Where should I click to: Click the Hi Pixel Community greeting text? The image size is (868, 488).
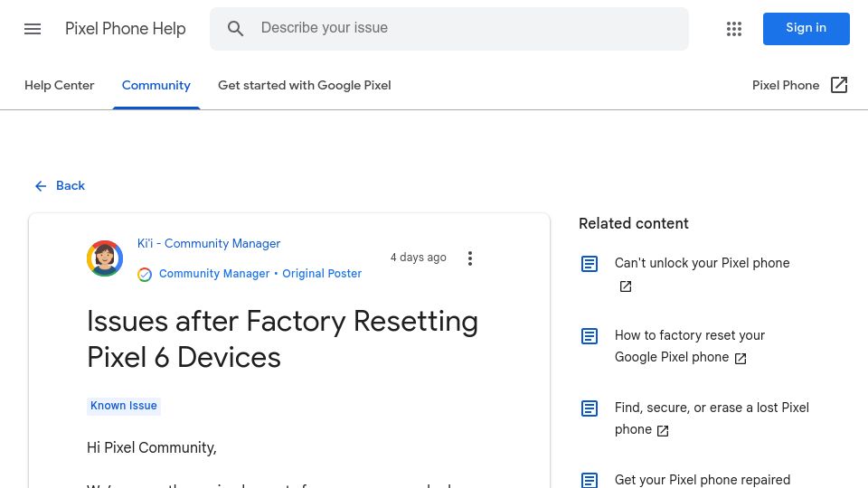coord(152,447)
